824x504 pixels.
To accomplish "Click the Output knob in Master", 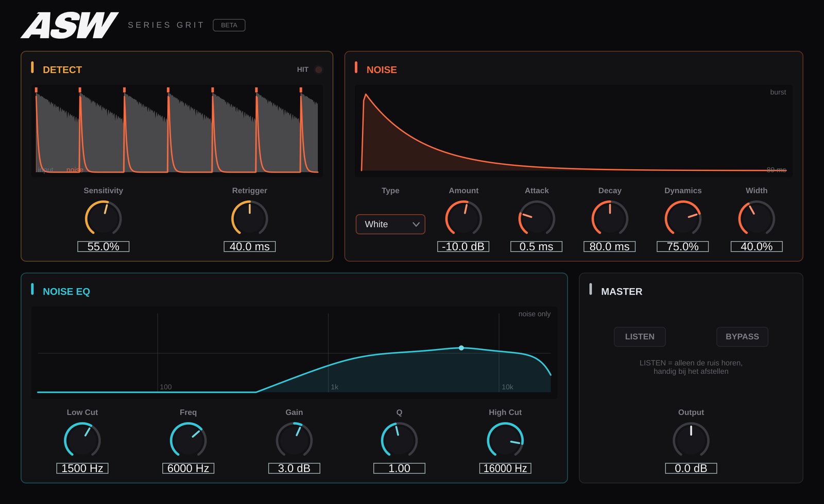I will click(x=691, y=440).
